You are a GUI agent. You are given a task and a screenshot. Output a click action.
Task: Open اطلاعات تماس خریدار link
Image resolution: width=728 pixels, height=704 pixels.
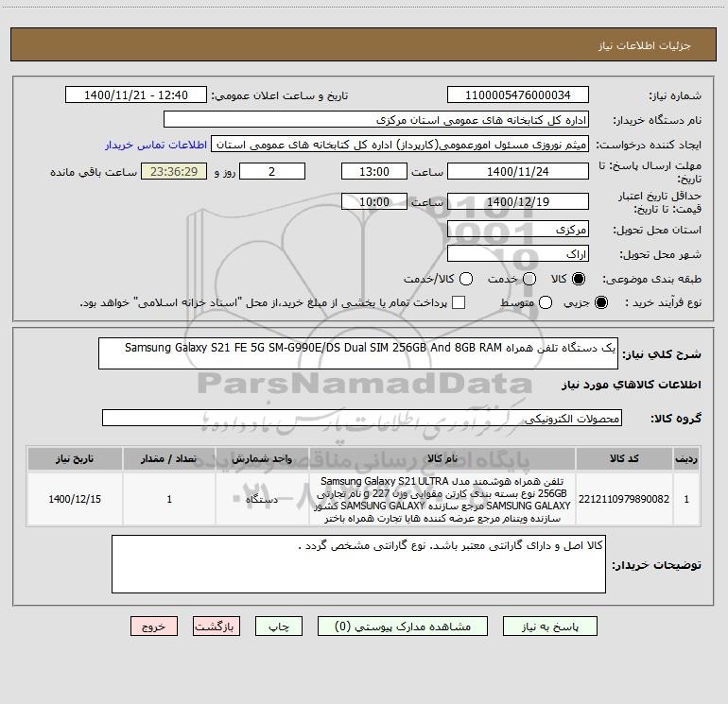[156, 145]
